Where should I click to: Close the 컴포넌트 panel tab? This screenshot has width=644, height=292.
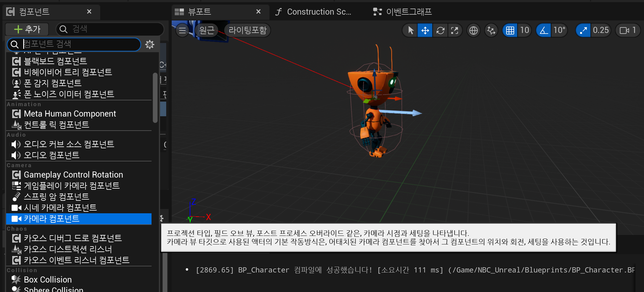tap(89, 12)
